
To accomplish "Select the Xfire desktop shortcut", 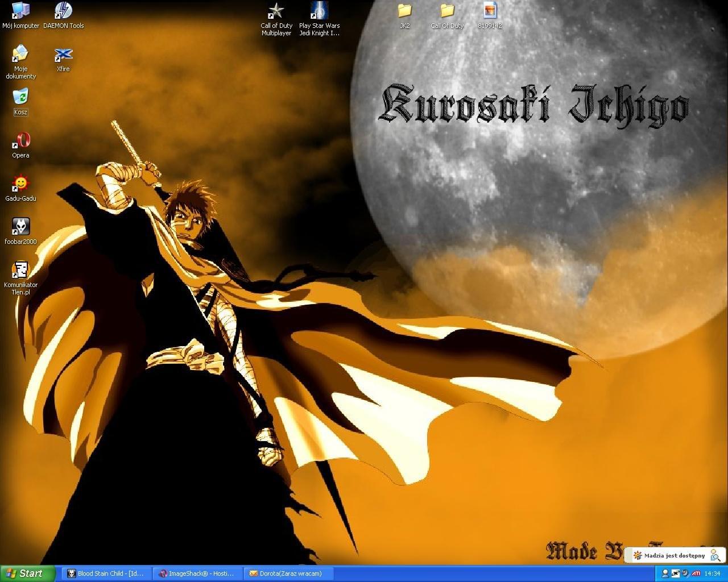I will (63, 59).
